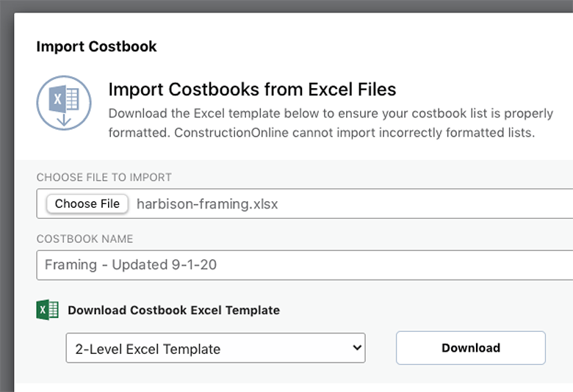Click the Choose File button
The image size is (573, 392).
pos(87,204)
